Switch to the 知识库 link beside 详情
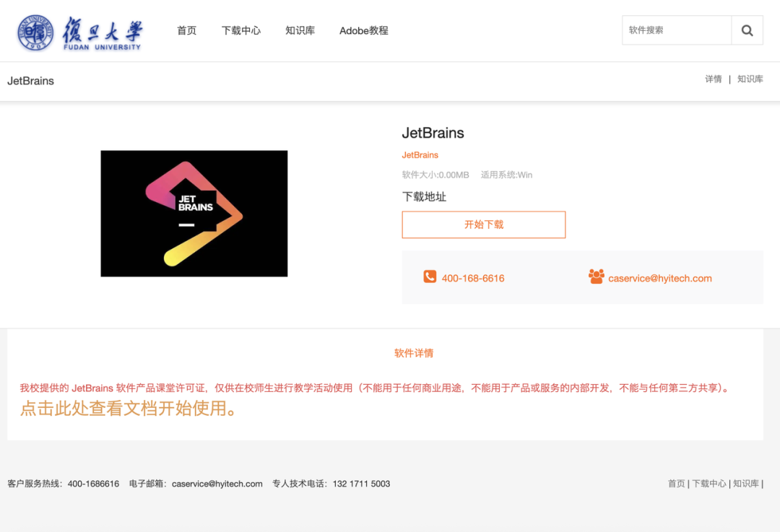The width and height of the screenshot is (780, 532). click(750, 79)
